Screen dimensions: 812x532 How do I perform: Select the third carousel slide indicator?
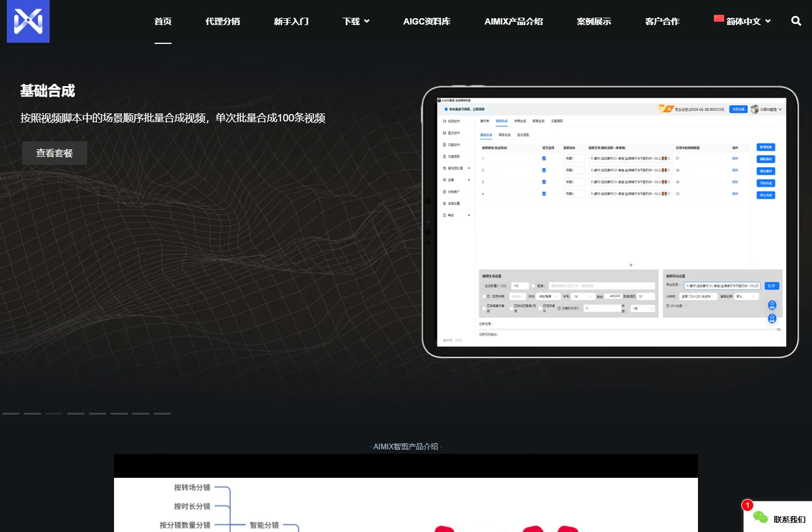[x=54, y=413]
